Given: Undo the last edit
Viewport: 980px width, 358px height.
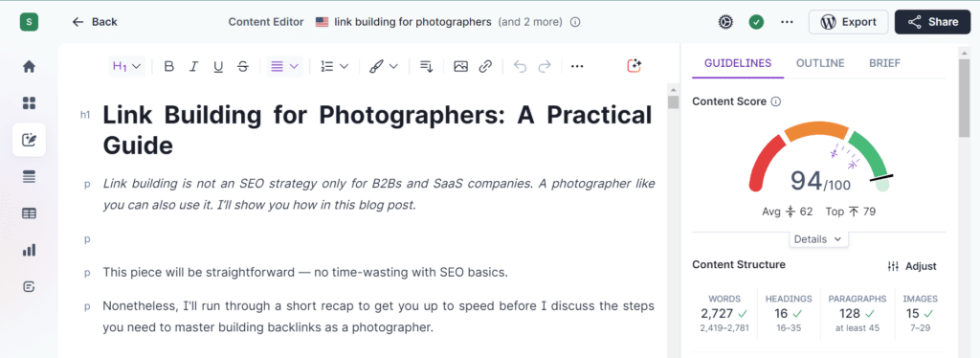Looking at the screenshot, I should click(520, 66).
